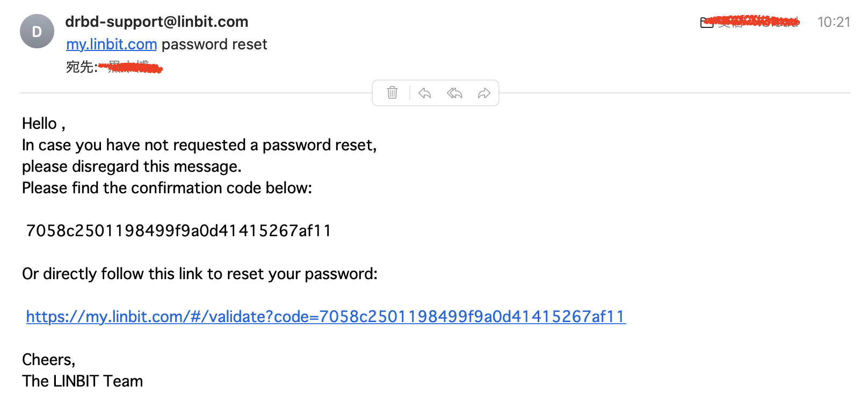Click sender address drbd-support@linbit.com

tap(156, 21)
